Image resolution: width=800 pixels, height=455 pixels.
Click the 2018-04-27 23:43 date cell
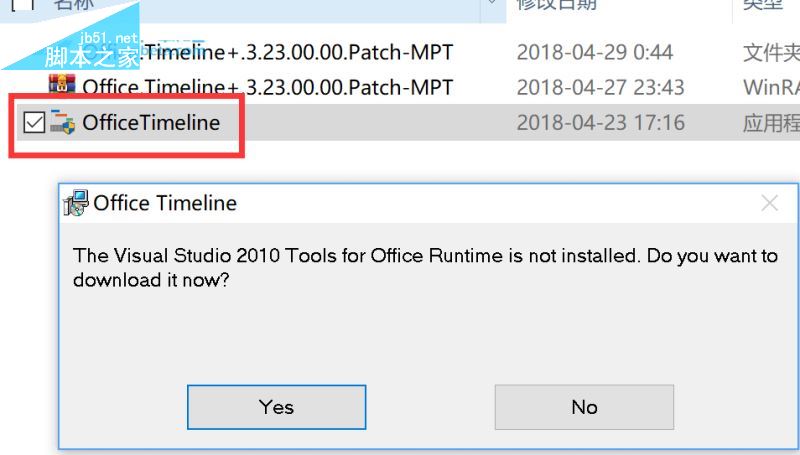601,87
